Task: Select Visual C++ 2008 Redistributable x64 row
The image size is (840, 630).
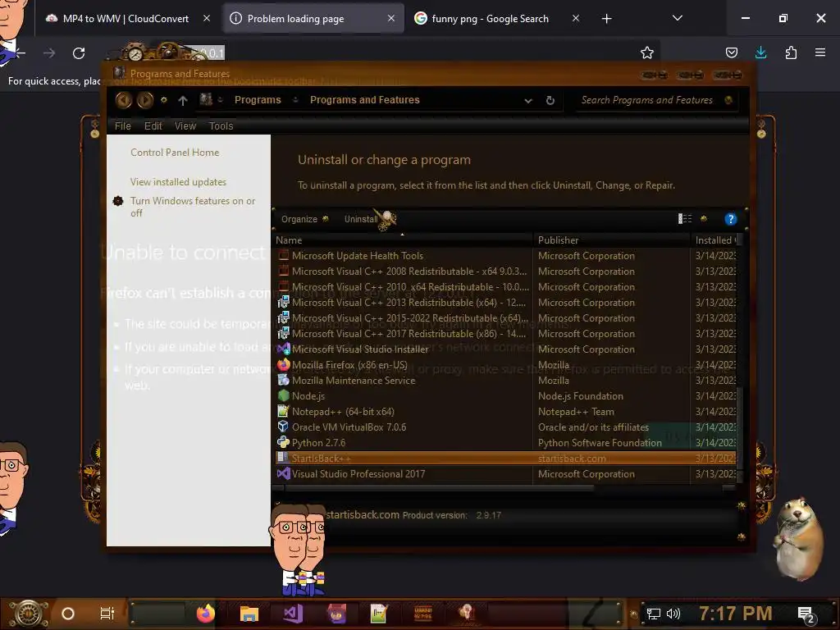Action: coord(505,272)
